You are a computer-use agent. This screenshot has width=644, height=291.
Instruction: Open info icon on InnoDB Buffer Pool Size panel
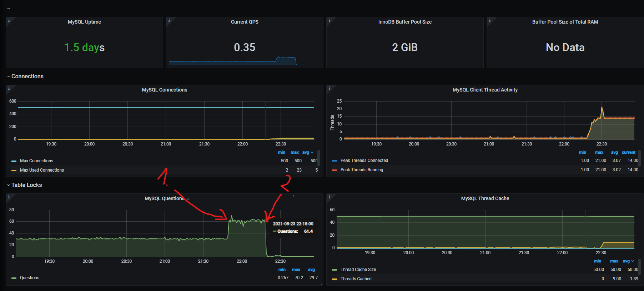click(329, 20)
